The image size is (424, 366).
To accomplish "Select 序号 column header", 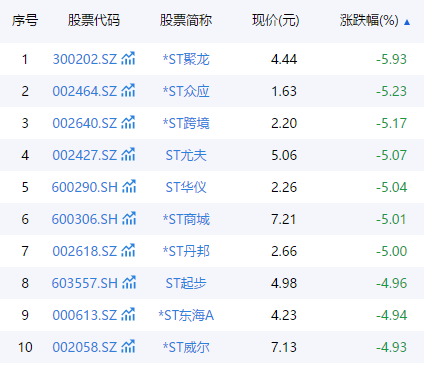I will [x=25, y=20].
